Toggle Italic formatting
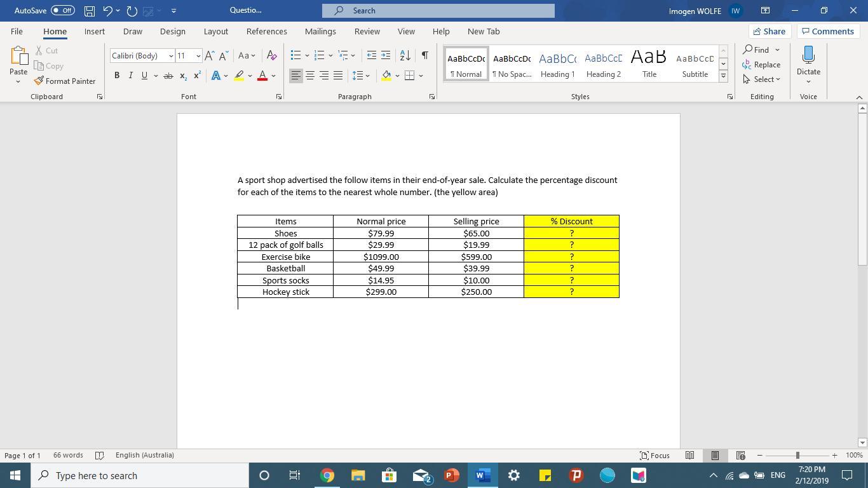The image size is (868, 488). tap(131, 76)
